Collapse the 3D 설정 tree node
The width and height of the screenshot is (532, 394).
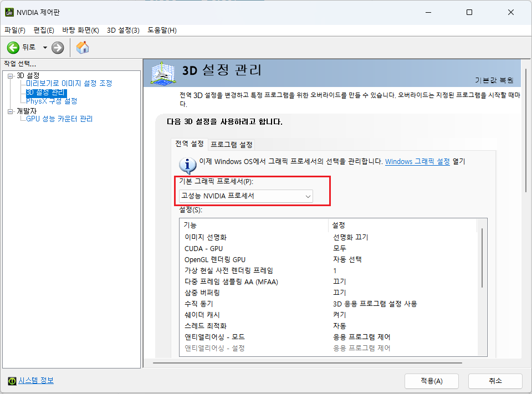pos(10,76)
